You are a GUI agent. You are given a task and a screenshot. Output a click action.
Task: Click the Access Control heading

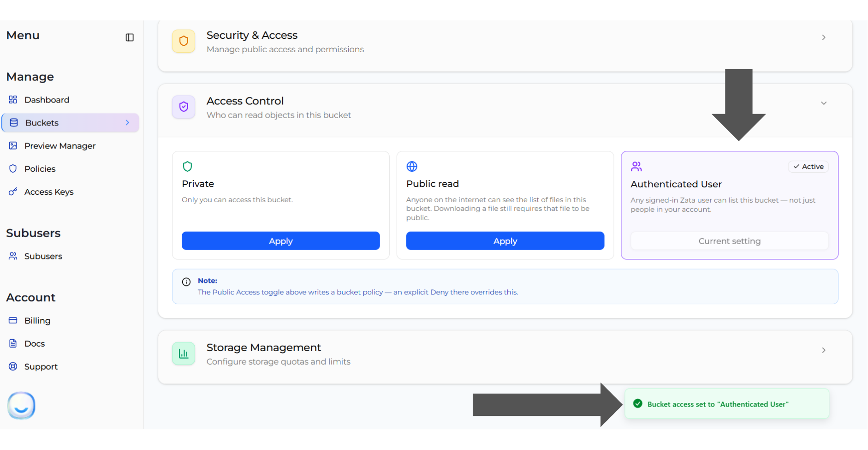coord(245,101)
